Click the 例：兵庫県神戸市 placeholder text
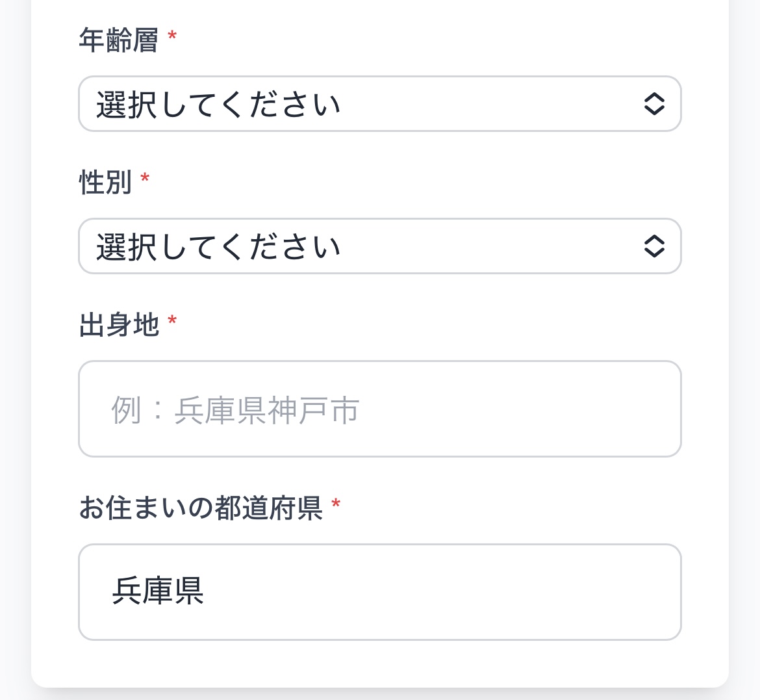 [235, 410]
